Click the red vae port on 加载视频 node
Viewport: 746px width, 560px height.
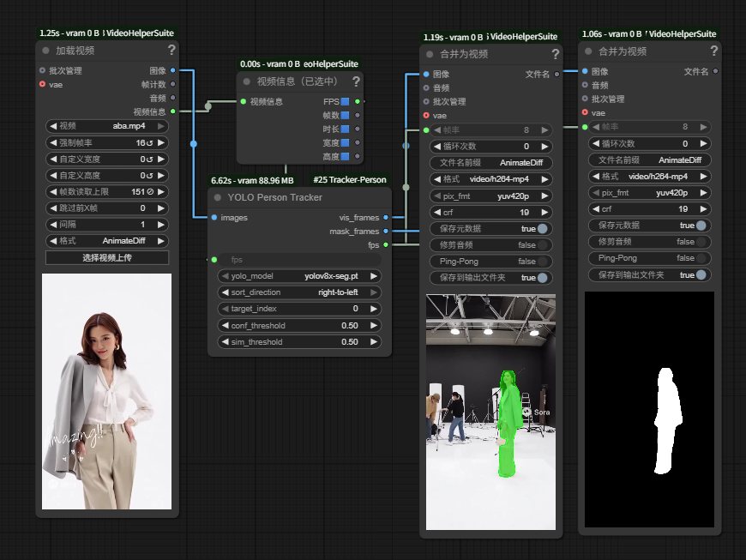pos(42,85)
